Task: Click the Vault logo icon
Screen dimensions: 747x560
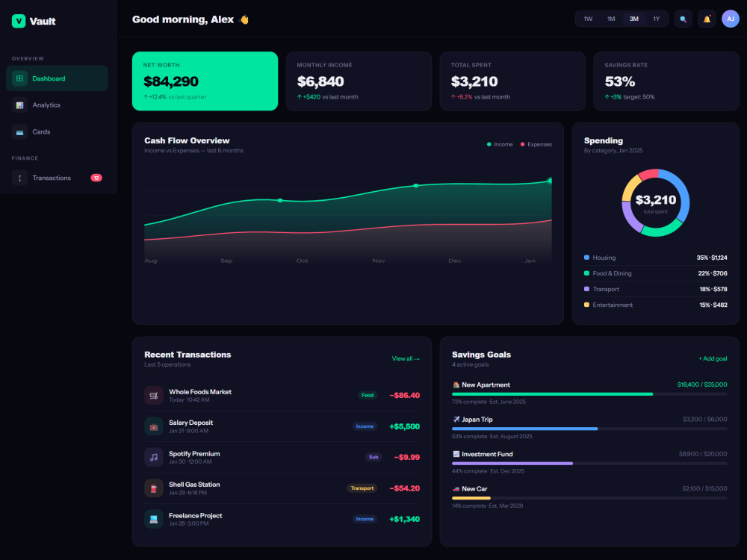Action: 19,21
